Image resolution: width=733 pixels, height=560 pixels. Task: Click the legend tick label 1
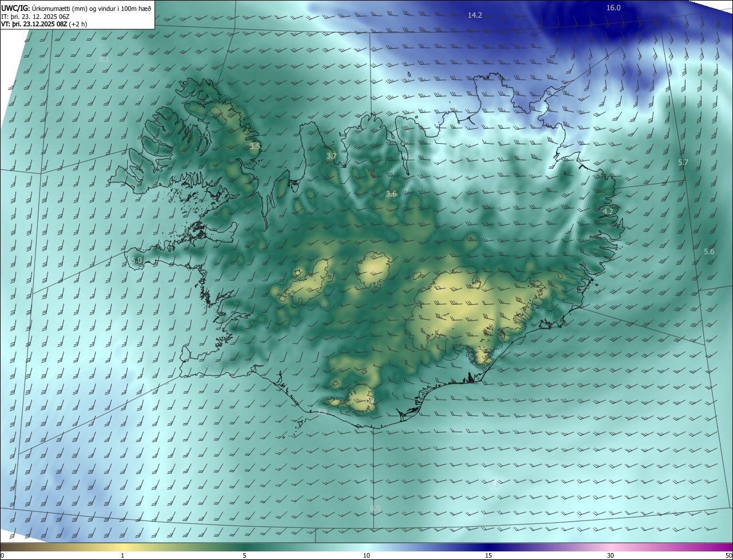point(123,556)
